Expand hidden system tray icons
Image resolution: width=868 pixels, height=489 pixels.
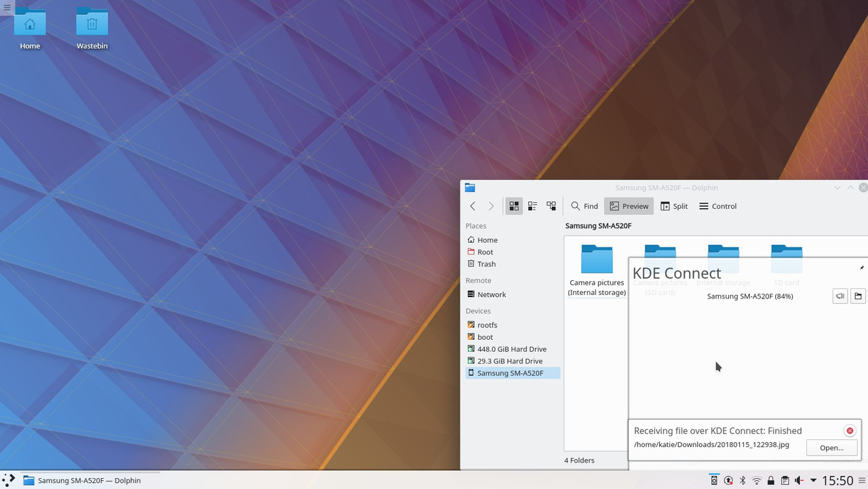pyautogui.click(x=813, y=481)
